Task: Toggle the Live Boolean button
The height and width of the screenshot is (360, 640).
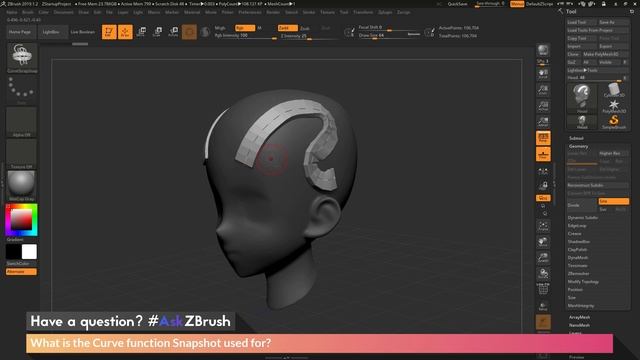Action: (83, 32)
